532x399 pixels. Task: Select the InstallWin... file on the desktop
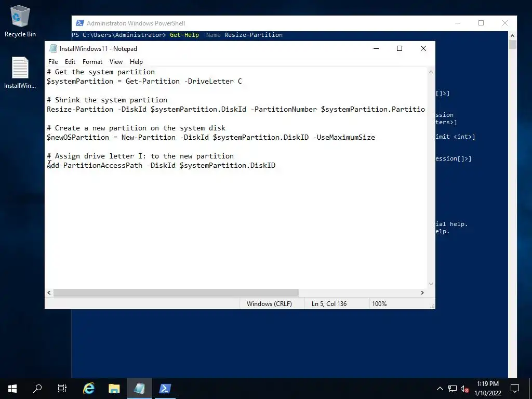(20, 73)
